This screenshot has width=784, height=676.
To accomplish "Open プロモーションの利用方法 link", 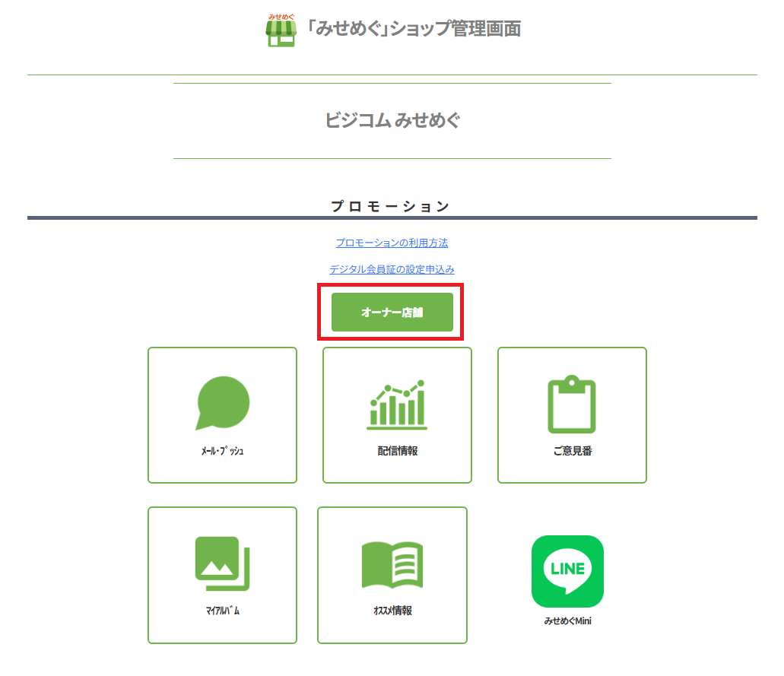I will click(x=392, y=243).
